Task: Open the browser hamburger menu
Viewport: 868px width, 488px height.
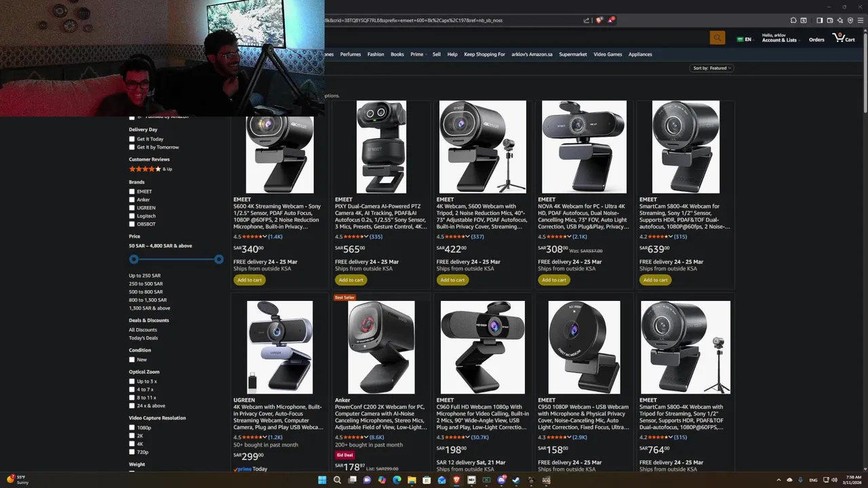Action: 861,20
